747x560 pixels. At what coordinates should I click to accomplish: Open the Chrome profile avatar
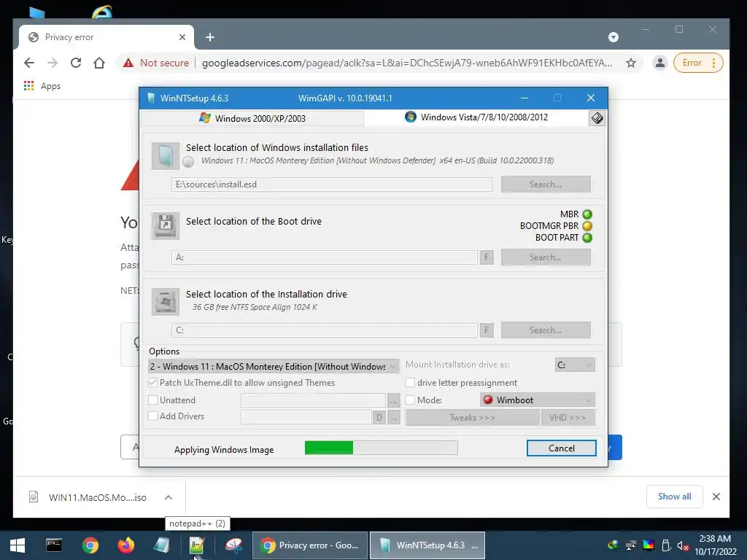(659, 63)
